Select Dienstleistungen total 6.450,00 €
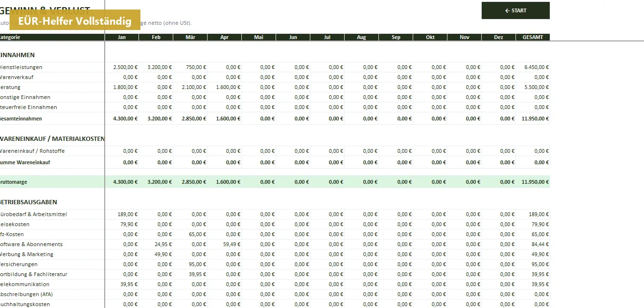Viewport: 644px width, 308px height. coord(533,67)
